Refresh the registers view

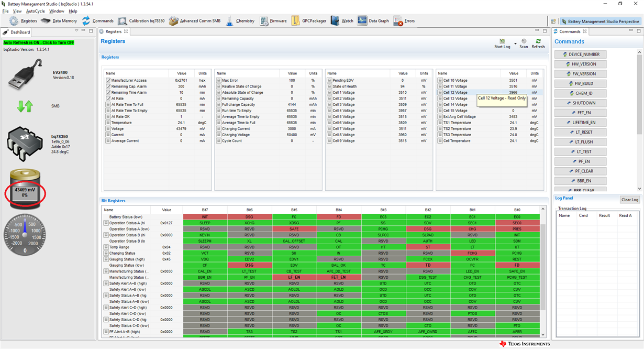tap(538, 43)
